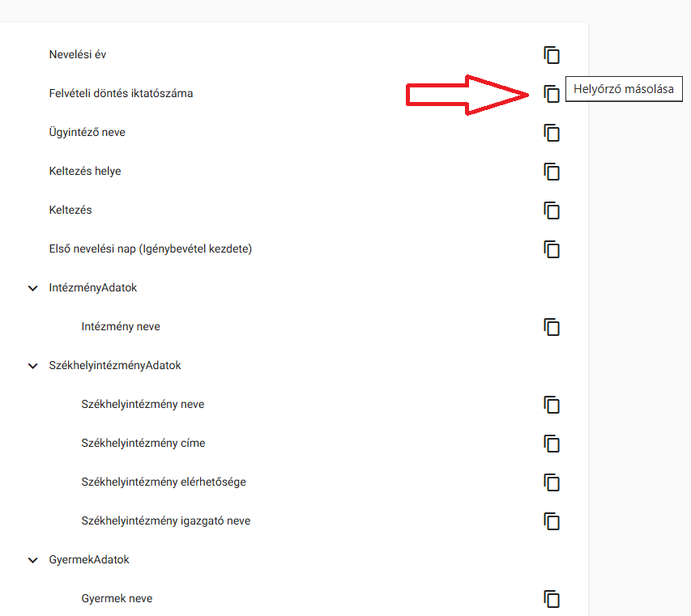
Task: Select the GyermekAdatok group label
Action: (x=89, y=559)
